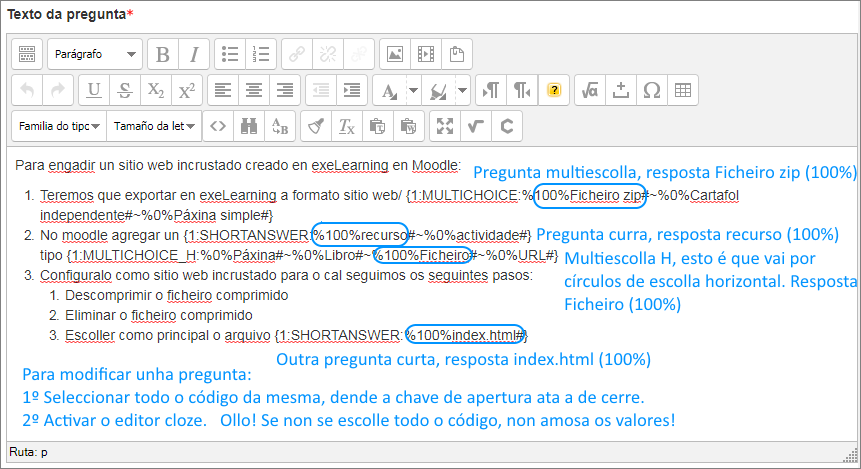Image resolution: width=861 pixels, height=469 pixels.
Task: Click the insert Moodle media film icon
Action: tap(426, 54)
